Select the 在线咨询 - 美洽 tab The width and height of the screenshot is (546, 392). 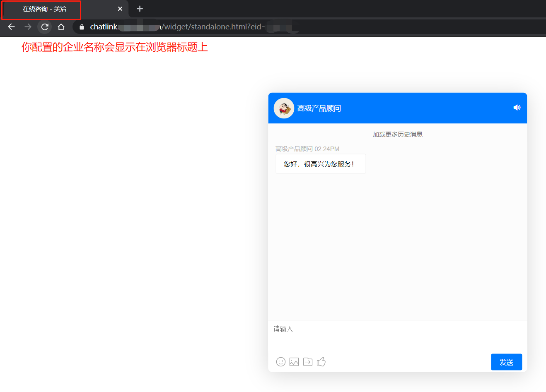(64, 9)
